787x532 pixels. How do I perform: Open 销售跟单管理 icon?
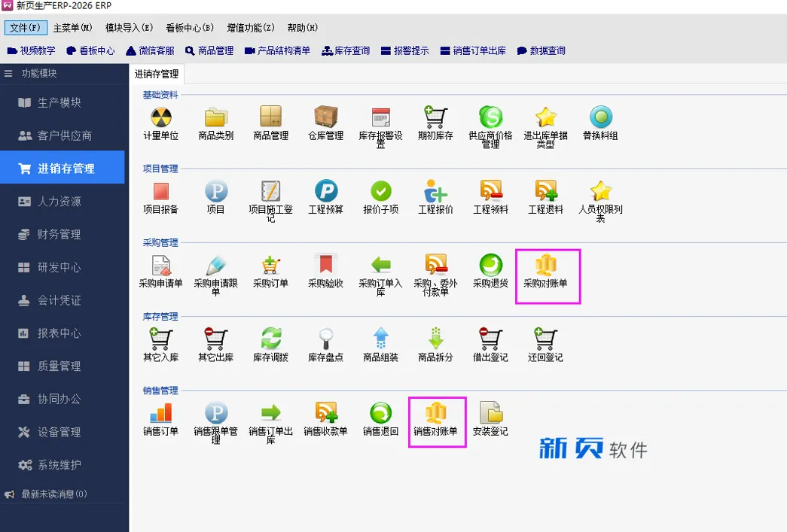pyautogui.click(x=216, y=412)
